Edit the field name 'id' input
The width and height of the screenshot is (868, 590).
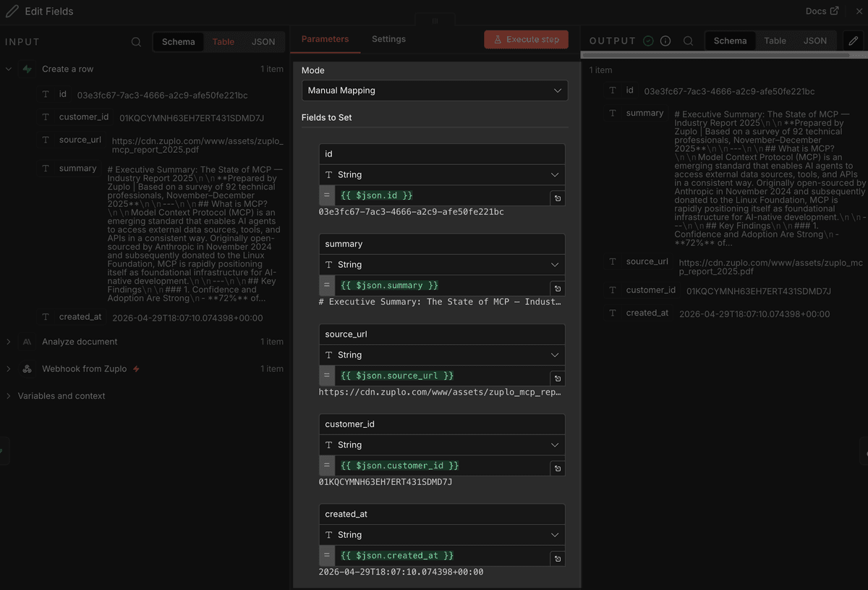442,153
